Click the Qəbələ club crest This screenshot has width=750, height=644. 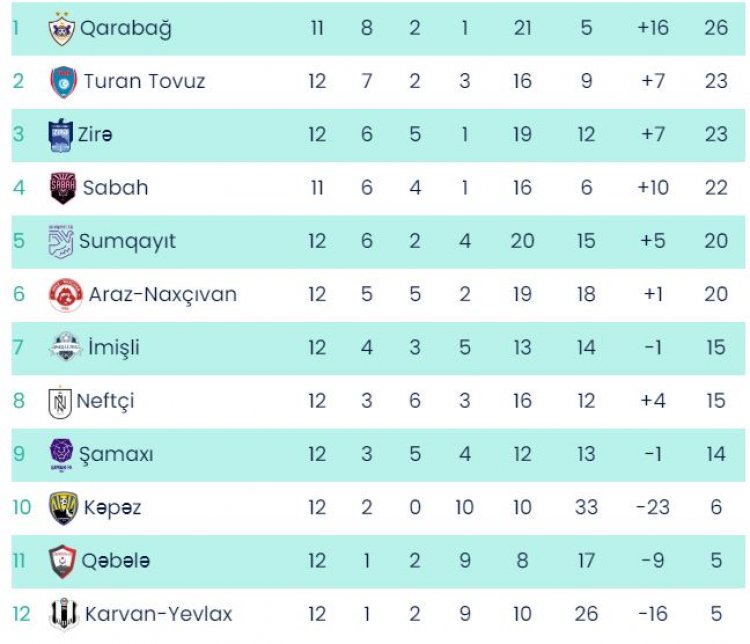point(63,562)
